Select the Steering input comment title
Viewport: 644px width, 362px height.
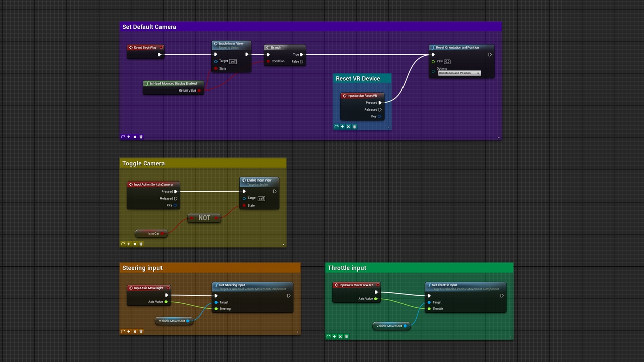click(x=142, y=268)
